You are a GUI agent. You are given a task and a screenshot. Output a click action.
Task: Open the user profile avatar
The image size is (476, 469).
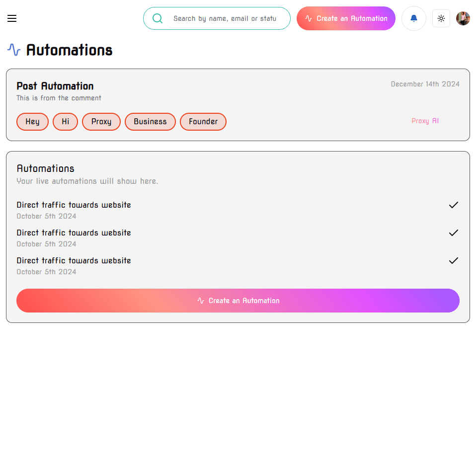pos(463,18)
